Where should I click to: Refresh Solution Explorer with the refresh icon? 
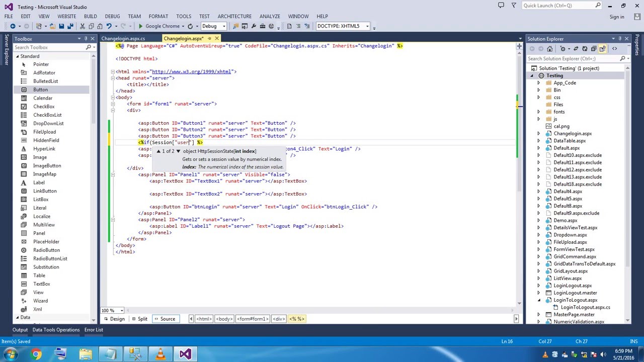tap(585, 49)
